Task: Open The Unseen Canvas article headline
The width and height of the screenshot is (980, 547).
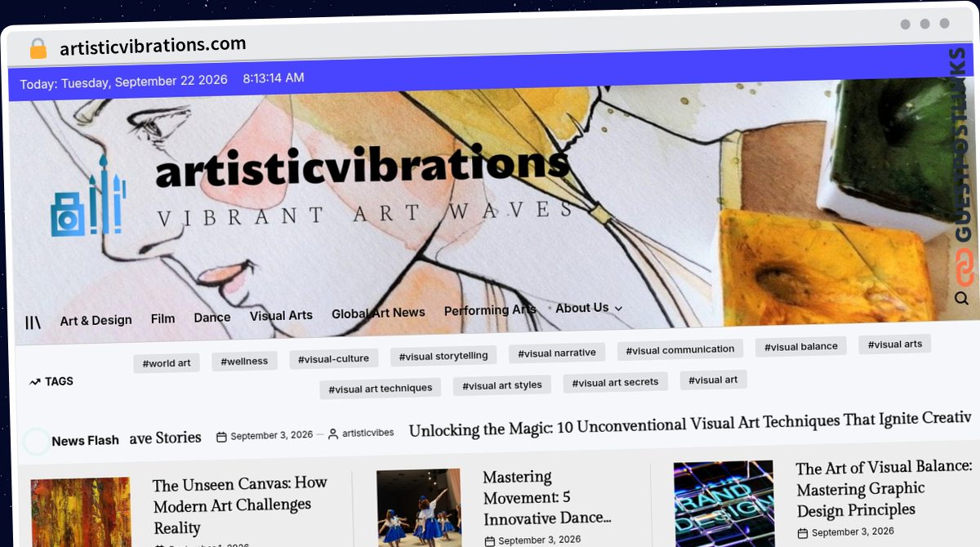Action: (240, 505)
